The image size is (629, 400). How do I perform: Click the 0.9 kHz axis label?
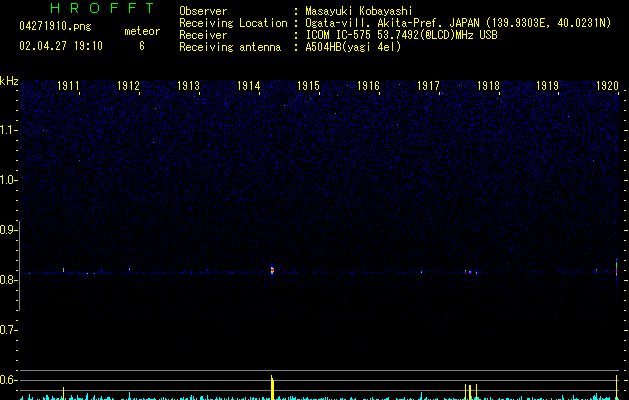pos(8,230)
